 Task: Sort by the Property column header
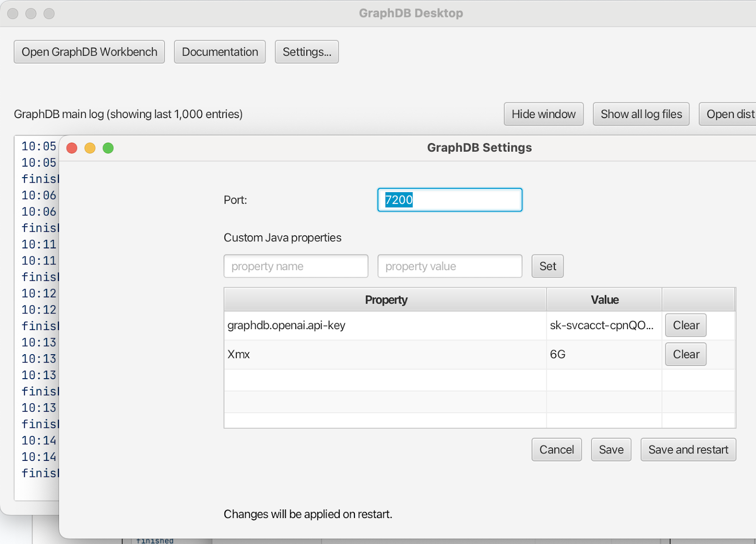[386, 300]
